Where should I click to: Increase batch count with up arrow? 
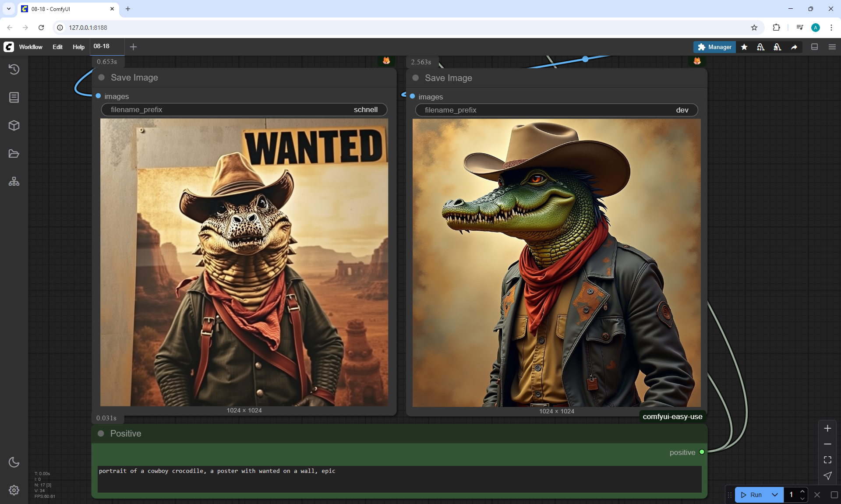(x=802, y=491)
